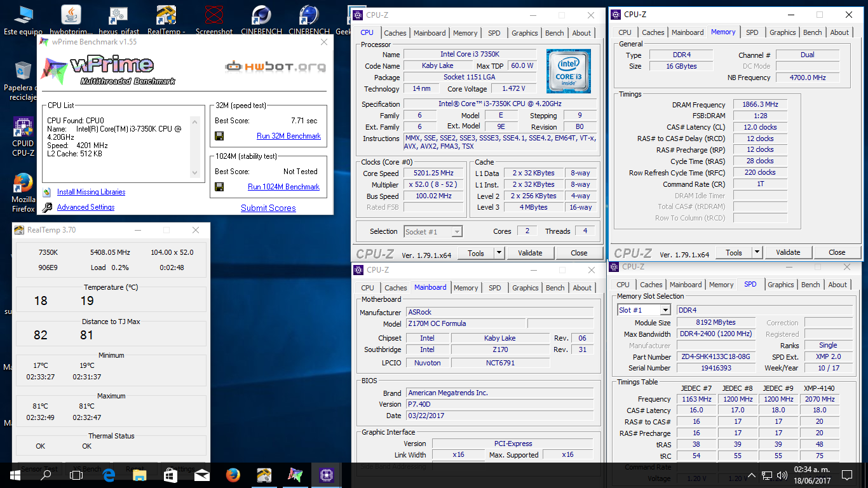868x488 pixels.
Task: Open the Install Missing Libraries link
Action: (91, 192)
